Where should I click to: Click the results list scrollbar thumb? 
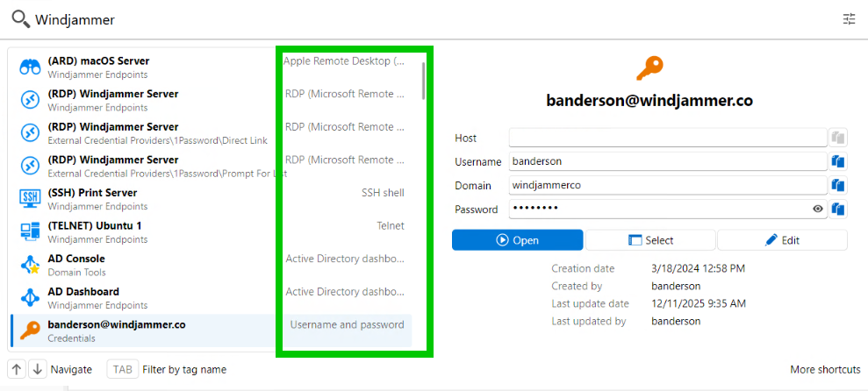point(424,81)
